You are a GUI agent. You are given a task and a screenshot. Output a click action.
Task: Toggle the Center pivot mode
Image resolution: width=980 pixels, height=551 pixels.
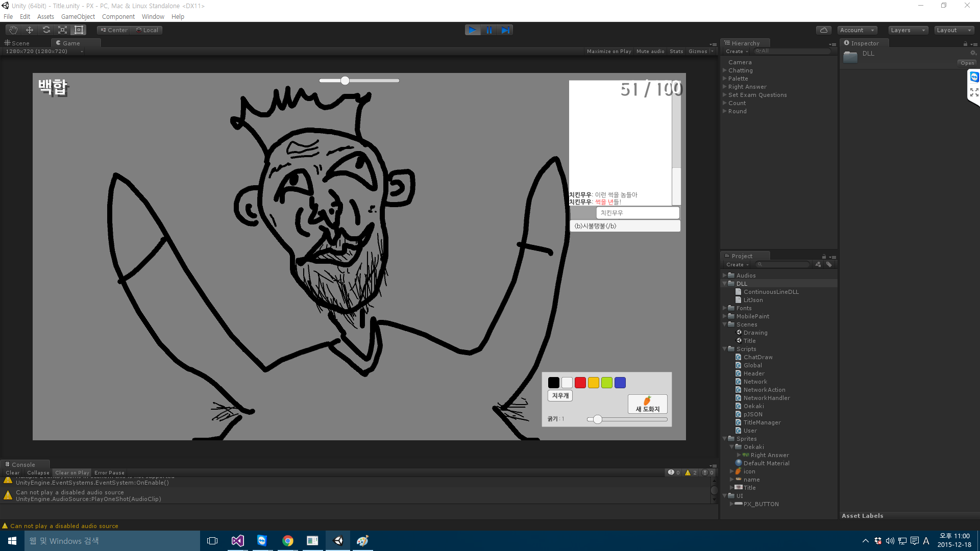point(114,30)
